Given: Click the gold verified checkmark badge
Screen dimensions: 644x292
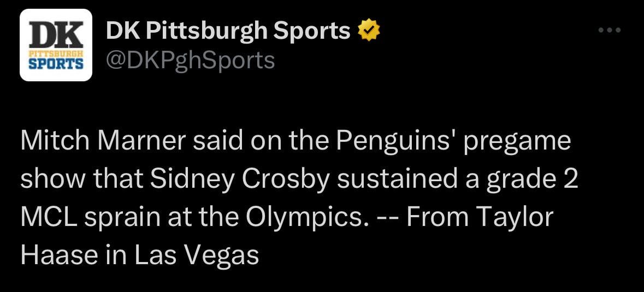Looking at the screenshot, I should pyautogui.click(x=369, y=32).
